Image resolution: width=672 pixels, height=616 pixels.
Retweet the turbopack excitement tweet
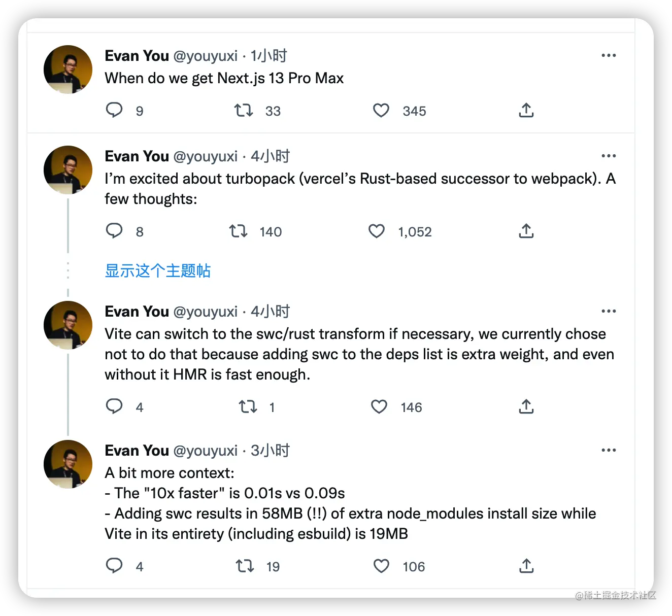pyautogui.click(x=238, y=231)
